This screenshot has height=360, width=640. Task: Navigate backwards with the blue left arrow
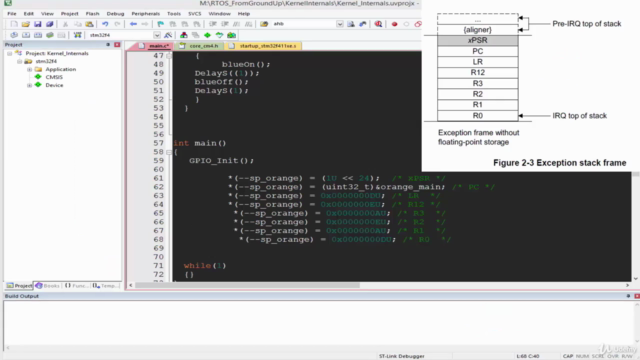coord(133,24)
